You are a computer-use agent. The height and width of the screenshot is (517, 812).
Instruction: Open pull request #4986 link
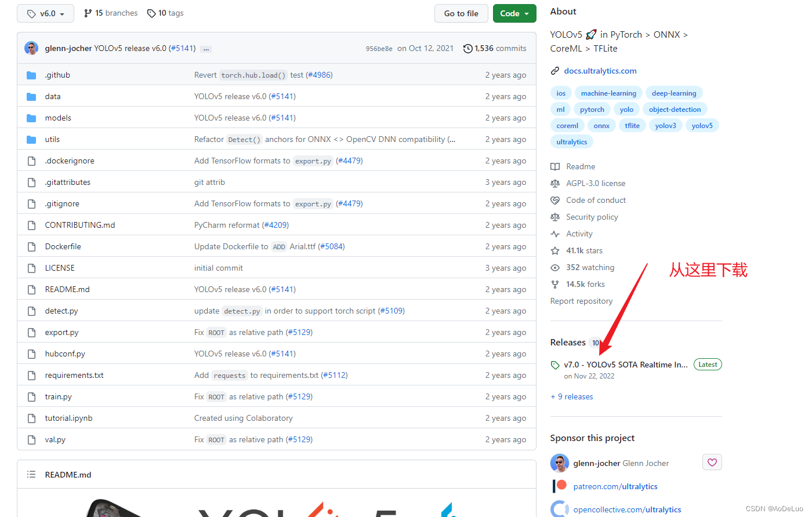(x=319, y=75)
